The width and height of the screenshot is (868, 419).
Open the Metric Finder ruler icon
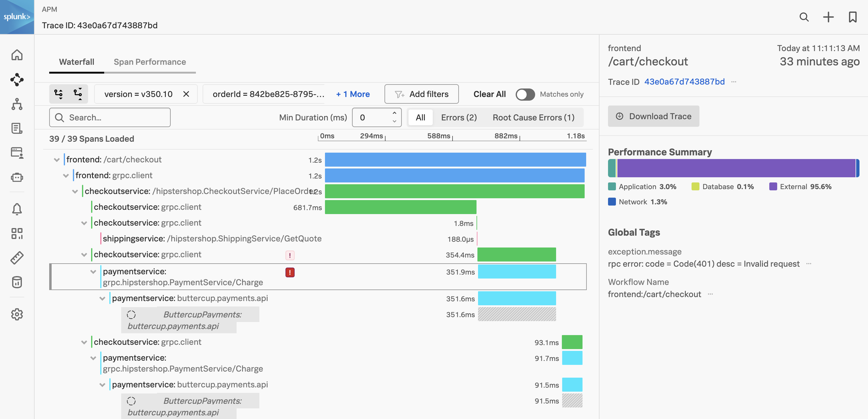point(17,258)
